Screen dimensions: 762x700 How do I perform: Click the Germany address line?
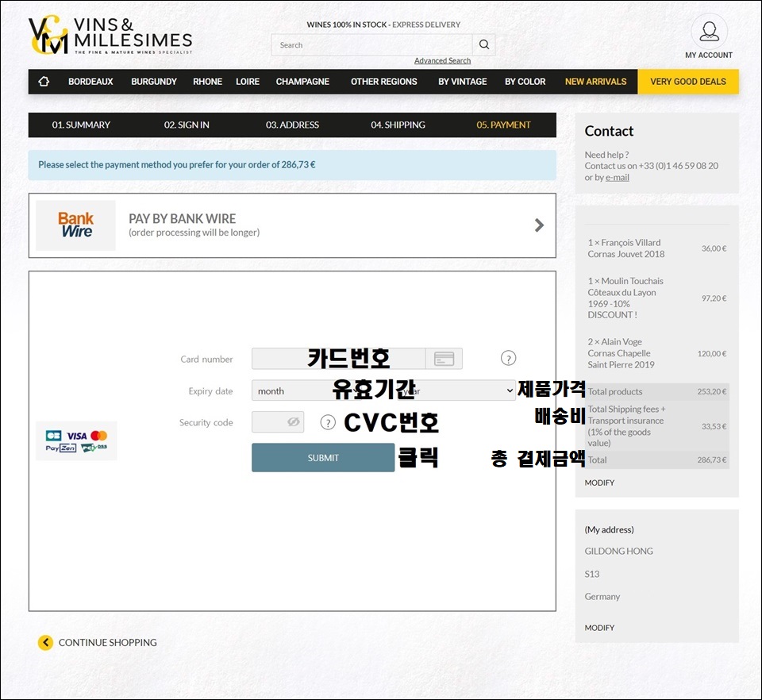pos(602,597)
